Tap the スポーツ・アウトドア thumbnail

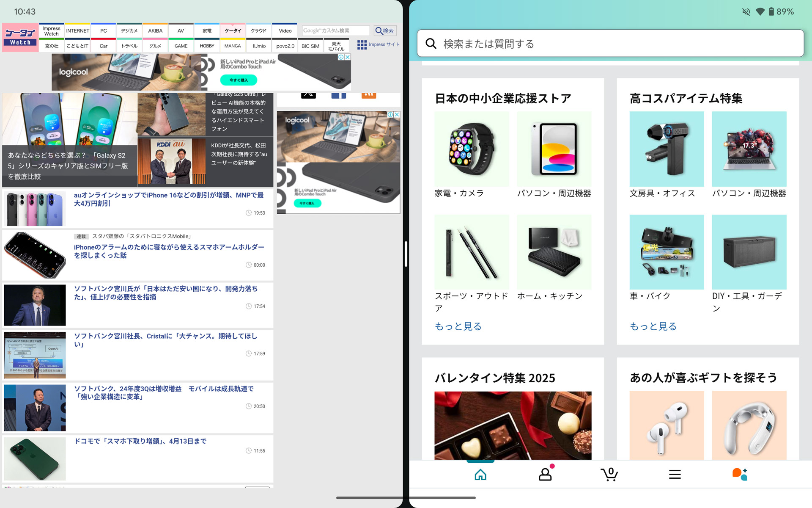pyautogui.click(x=472, y=252)
